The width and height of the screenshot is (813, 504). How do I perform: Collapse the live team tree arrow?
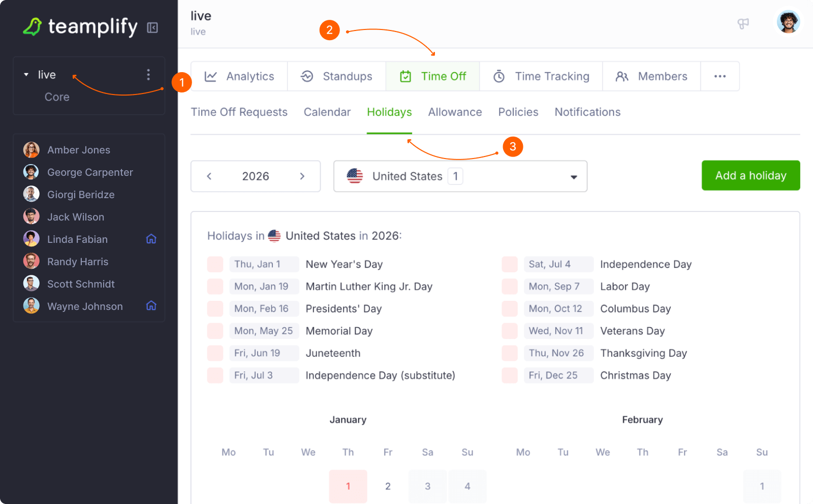pyautogui.click(x=26, y=75)
